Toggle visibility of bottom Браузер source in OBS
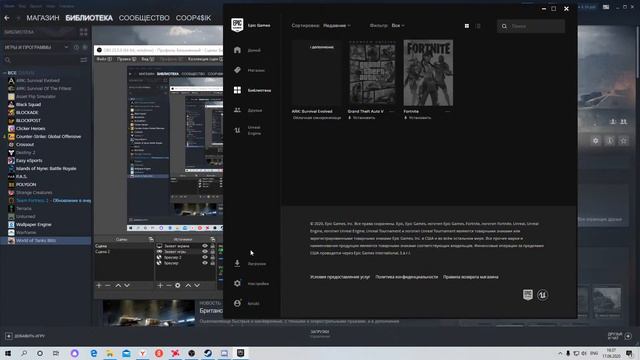The width and height of the screenshot is (640, 360). click(205, 263)
